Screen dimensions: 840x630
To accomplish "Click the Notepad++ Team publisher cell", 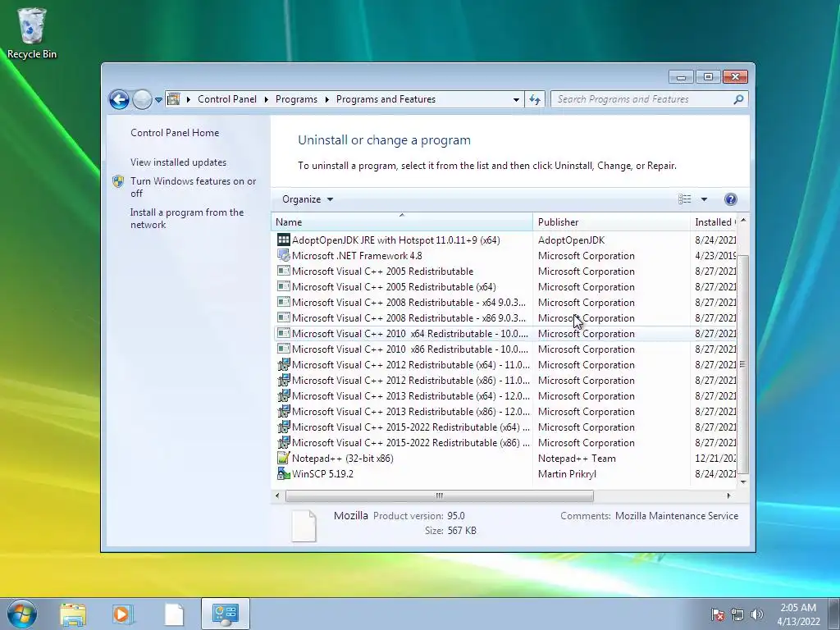I will coord(577,458).
